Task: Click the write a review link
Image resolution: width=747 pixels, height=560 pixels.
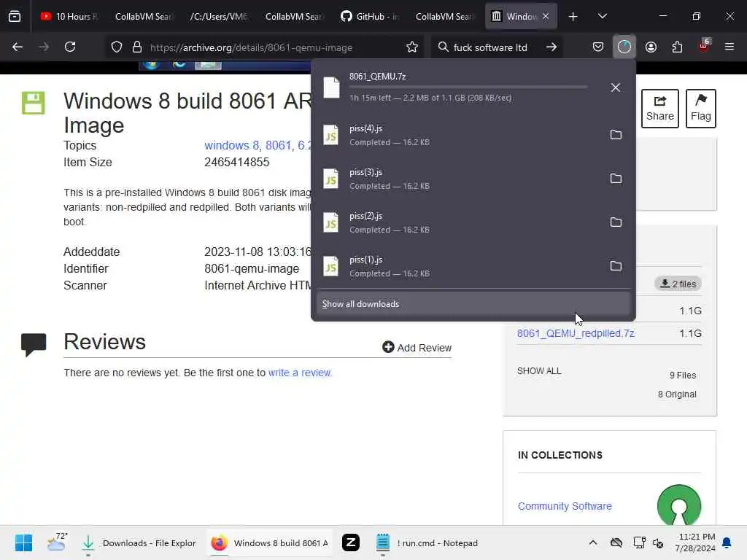Action: click(300, 373)
